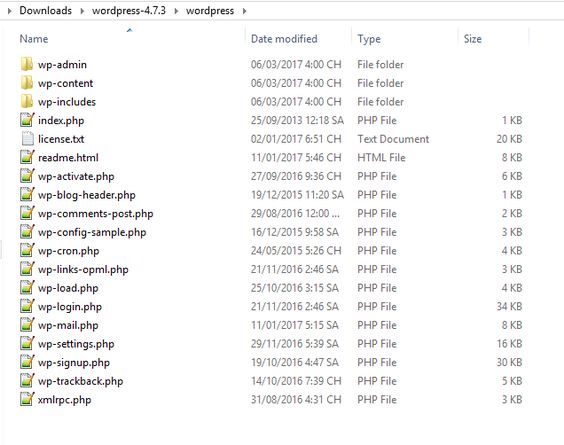Select the wp-cron.php file name
Image resolution: width=564 pixels, height=445 pixels.
click(69, 251)
